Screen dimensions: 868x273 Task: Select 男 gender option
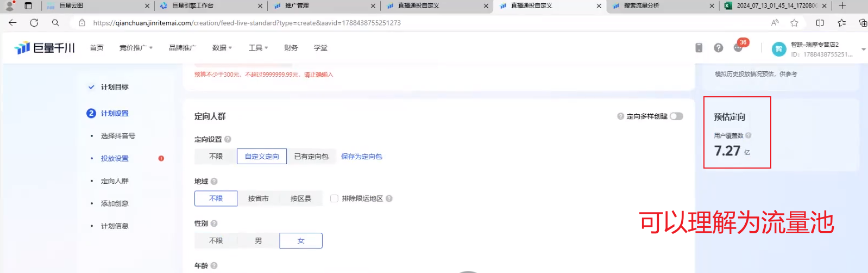258,240
